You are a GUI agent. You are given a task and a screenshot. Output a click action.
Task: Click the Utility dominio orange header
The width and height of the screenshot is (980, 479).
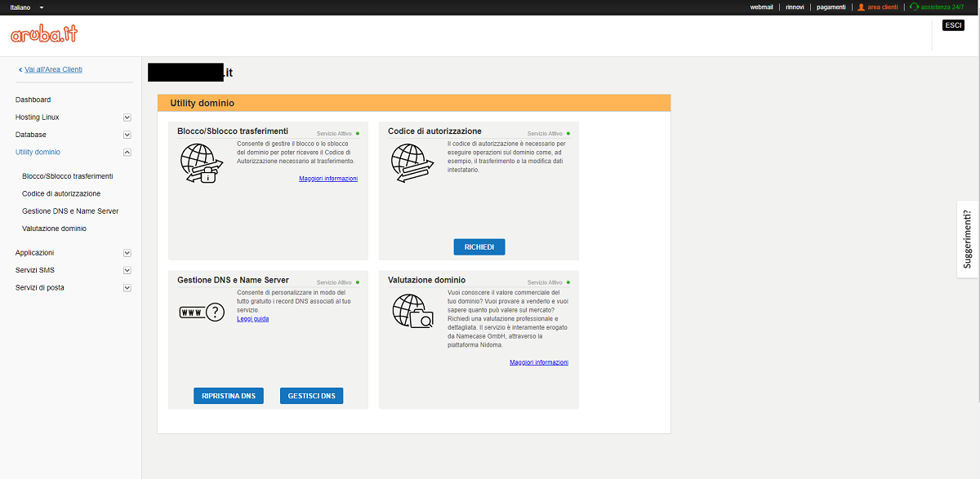tap(414, 103)
